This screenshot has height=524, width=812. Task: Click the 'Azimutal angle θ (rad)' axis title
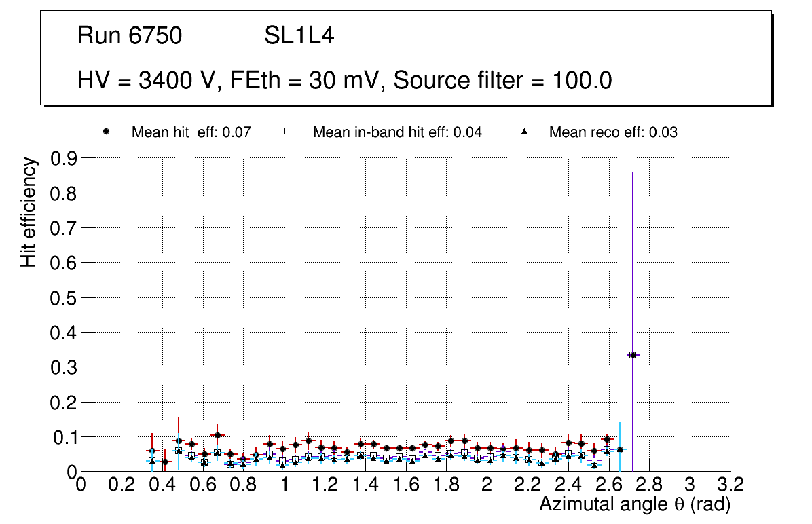tap(635, 504)
